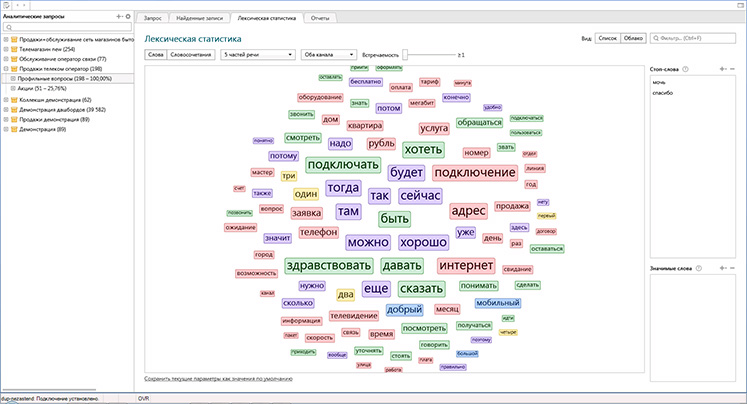Open the gear settings icon in Аналитические запросы
Screen dimensions: 747x404
[128, 17]
